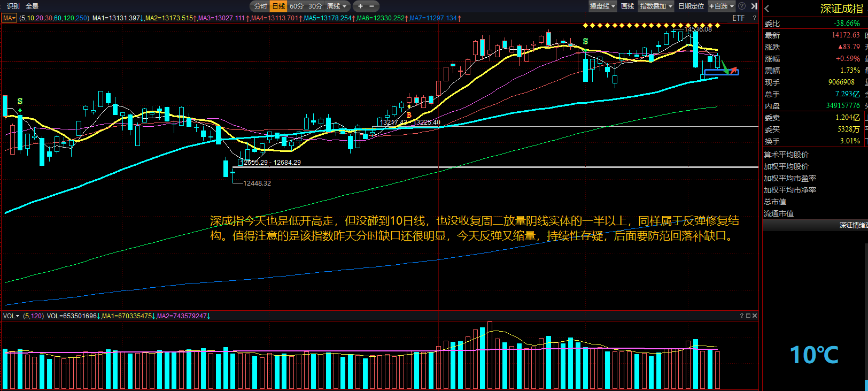Select the 日线 daily period

click(278, 6)
